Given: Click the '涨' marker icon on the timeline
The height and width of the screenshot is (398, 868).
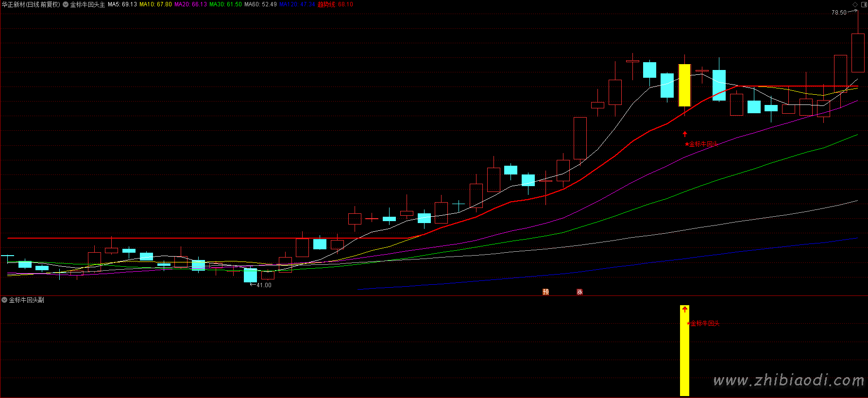Looking at the screenshot, I should point(579,292).
